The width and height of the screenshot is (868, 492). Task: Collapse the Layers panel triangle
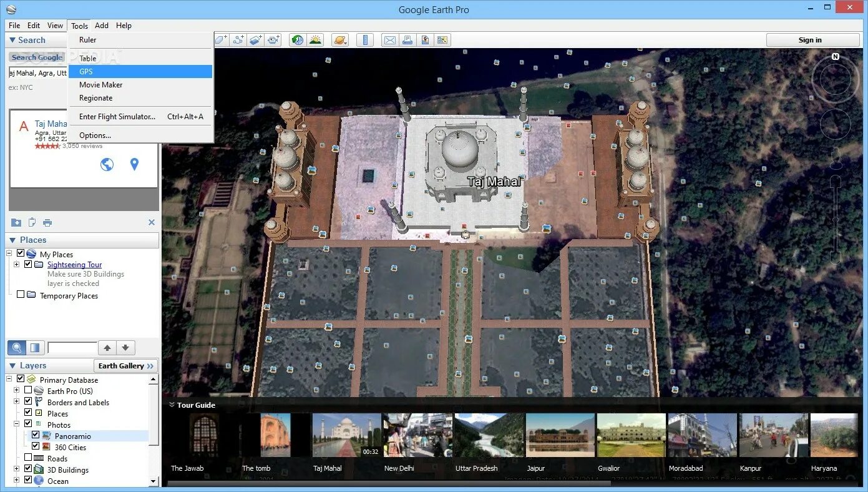pyautogui.click(x=13, y=365)
